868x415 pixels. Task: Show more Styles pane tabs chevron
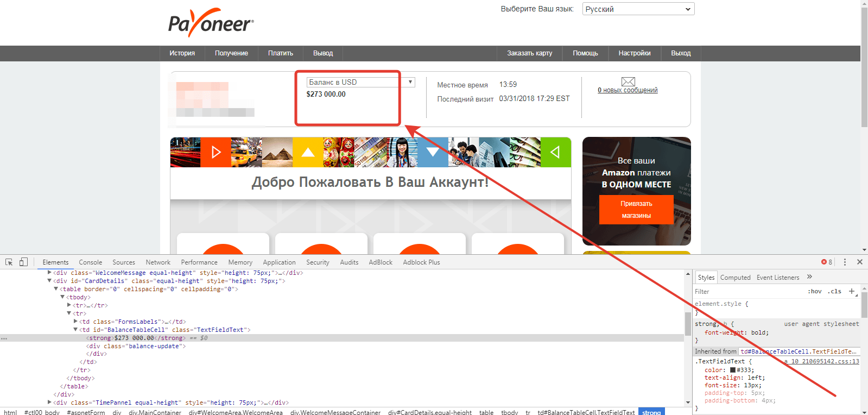(809, 276)
